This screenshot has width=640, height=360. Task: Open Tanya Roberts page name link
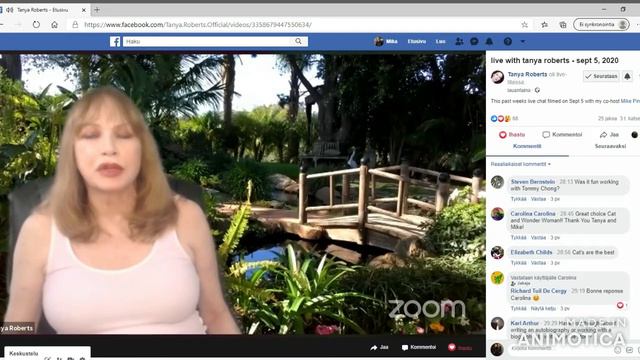[527, 74]
